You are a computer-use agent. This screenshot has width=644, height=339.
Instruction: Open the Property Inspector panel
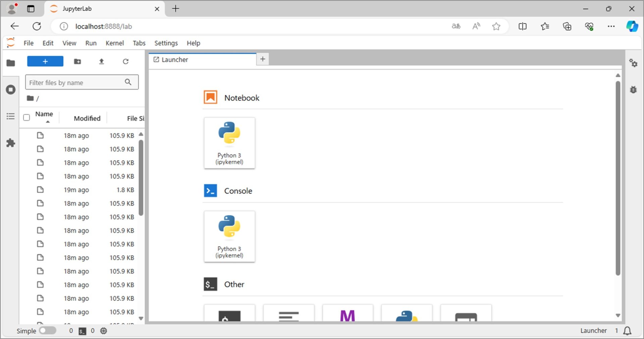click(x=633, y=63)
